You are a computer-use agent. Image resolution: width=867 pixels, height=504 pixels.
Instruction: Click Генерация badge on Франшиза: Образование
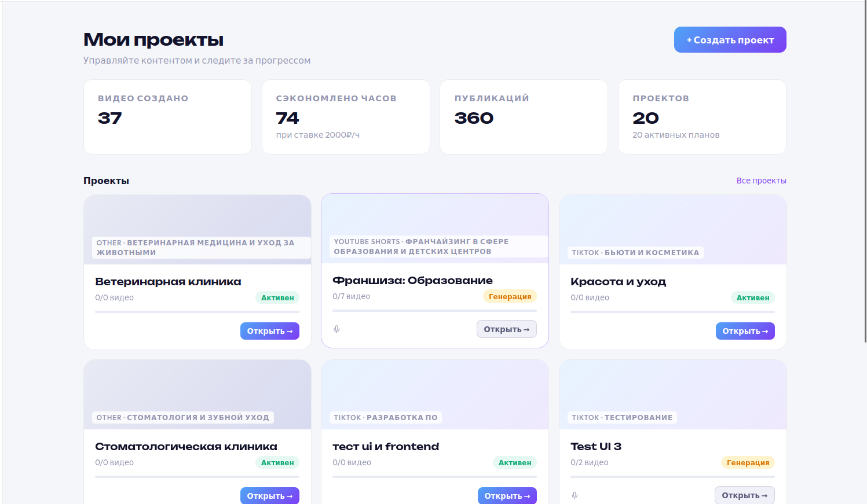(510, 296)
